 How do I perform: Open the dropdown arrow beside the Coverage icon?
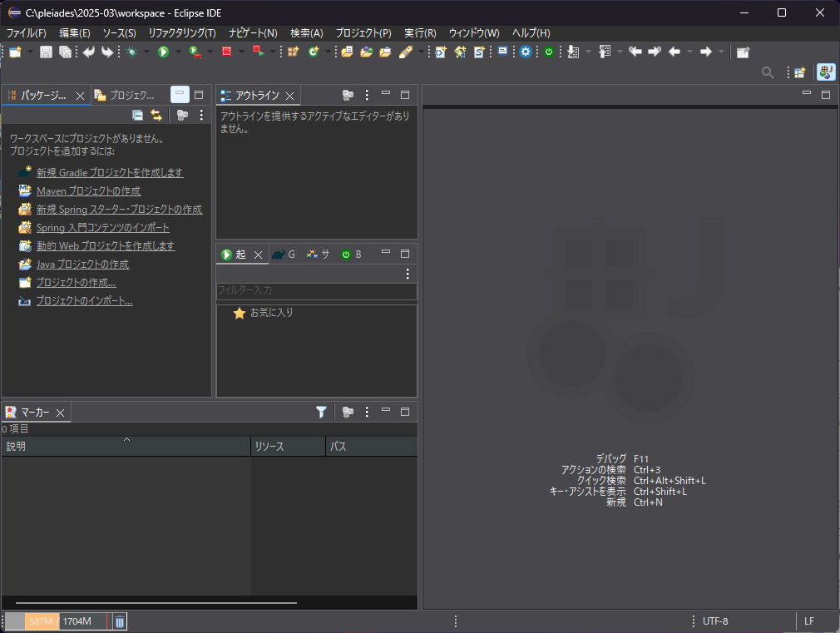point(210,52)
